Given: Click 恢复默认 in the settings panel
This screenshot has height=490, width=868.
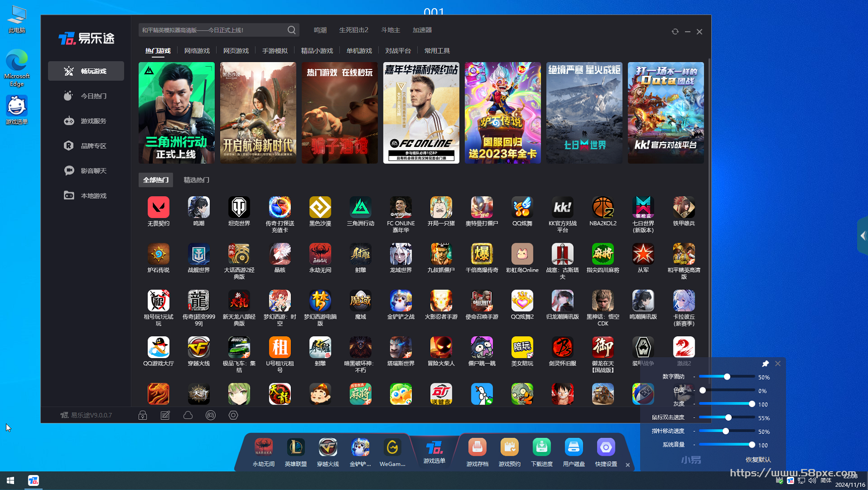Looking at the screenshot, I should [x=758, y=459].
